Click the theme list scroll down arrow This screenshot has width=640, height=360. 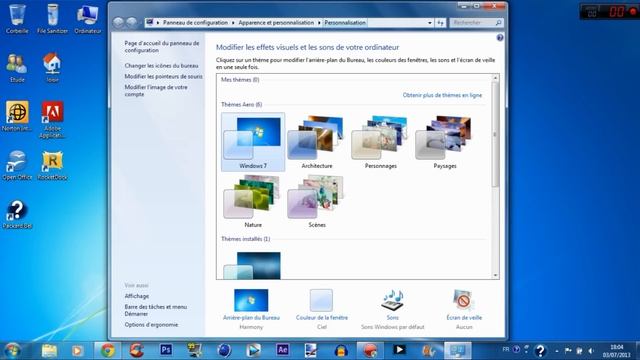[495, 276]
